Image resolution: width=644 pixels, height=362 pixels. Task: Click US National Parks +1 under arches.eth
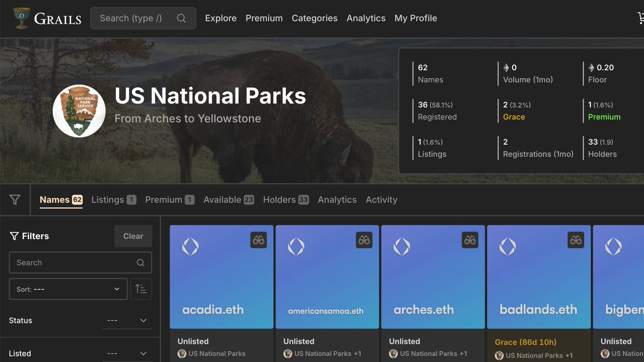pyautogui.click(x=434, y=354)
